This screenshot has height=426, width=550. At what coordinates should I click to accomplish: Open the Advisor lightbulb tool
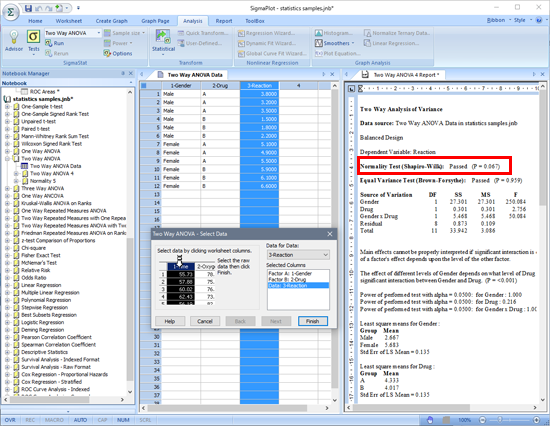[14, 41]
